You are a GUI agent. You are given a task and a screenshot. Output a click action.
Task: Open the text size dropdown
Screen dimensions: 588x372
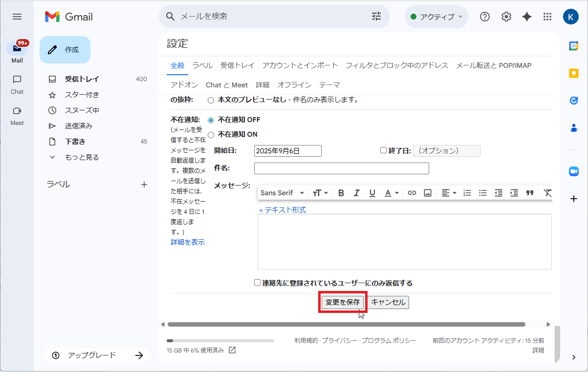tap(320, 192)
